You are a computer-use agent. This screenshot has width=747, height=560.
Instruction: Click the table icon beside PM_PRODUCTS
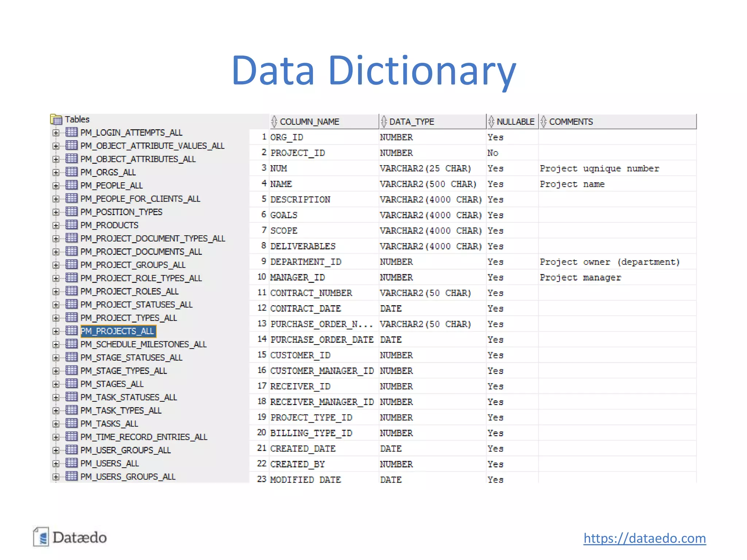pos(71,225)
